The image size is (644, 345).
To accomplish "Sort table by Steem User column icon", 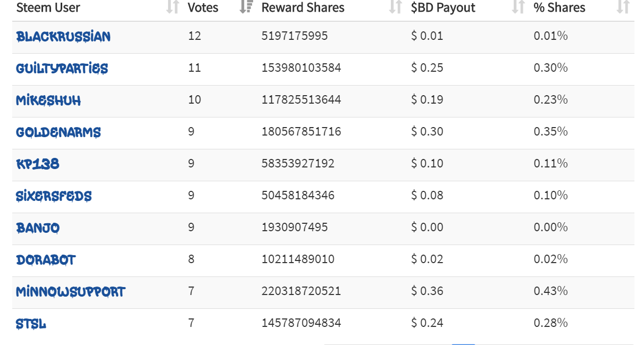I will tap(172, 7).
